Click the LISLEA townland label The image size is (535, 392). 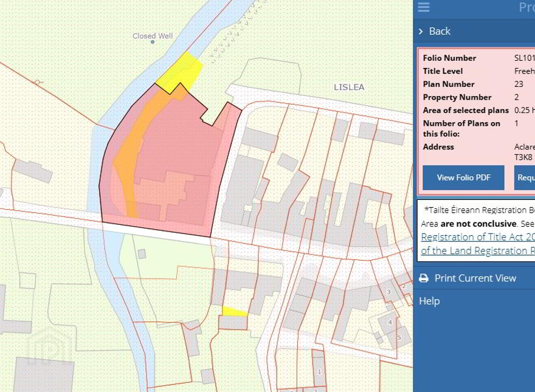click(349, 88)
